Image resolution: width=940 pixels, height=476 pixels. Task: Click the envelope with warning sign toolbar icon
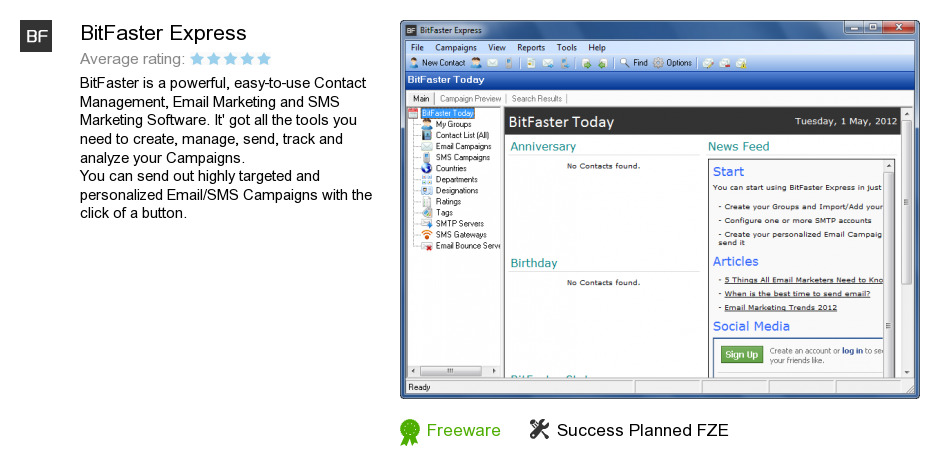[x=742, y=62]
